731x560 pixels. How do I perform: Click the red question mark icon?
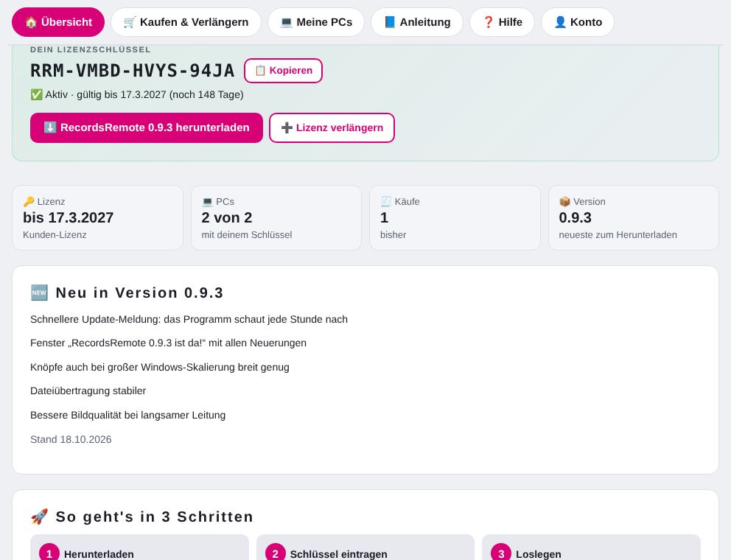(488, 22)
